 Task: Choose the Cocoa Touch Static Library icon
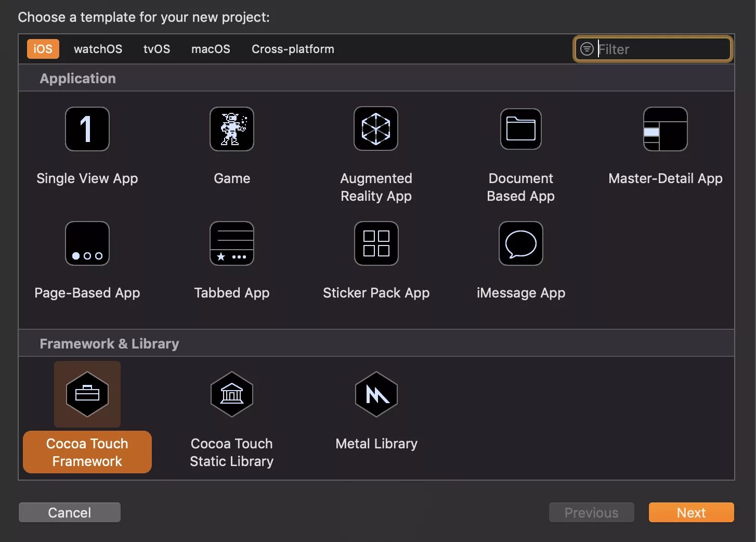pyautogui.click(x=232, y=394)
